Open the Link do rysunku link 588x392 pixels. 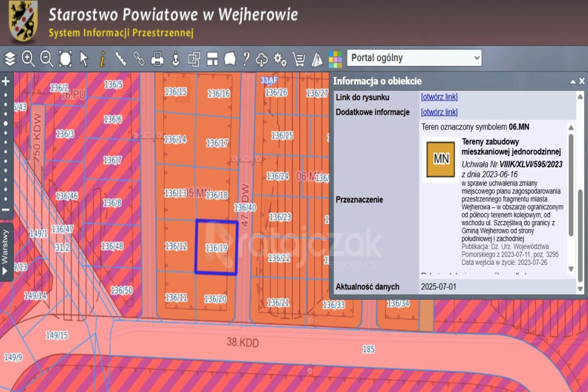click(x=439, y=98)
